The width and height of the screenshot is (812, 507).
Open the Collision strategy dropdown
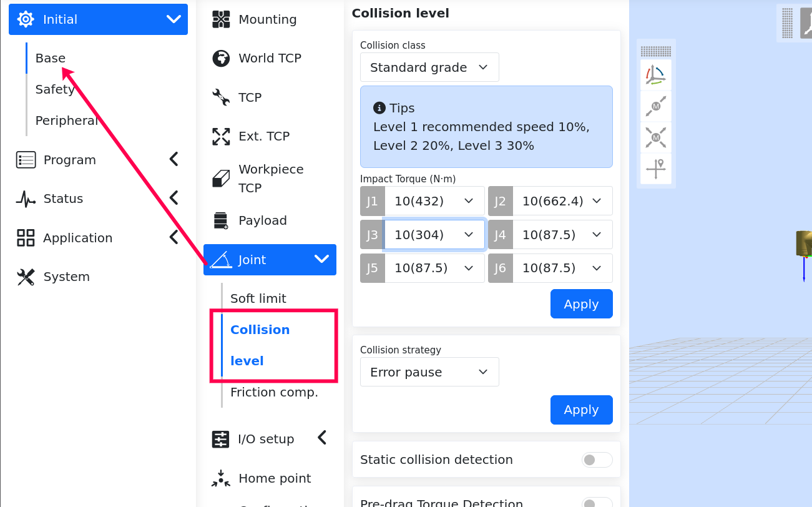(x=429, y=372)
